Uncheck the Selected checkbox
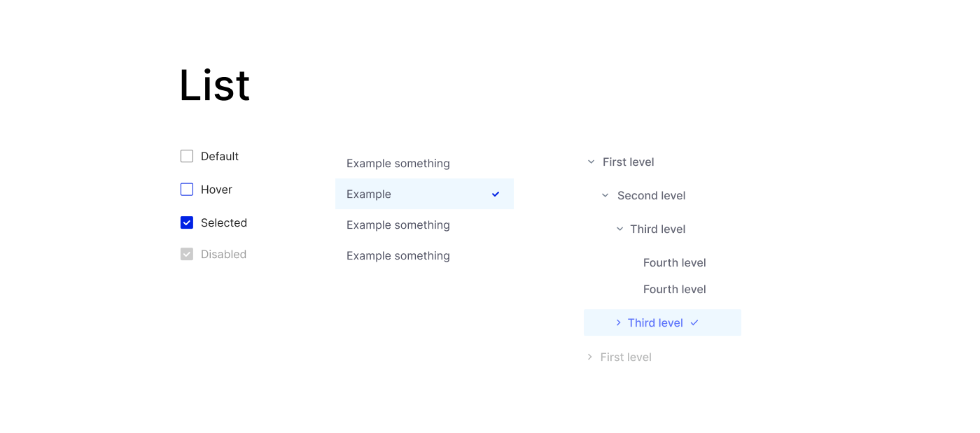This screenshot has width=980, height=433. [x=187, y=222]
